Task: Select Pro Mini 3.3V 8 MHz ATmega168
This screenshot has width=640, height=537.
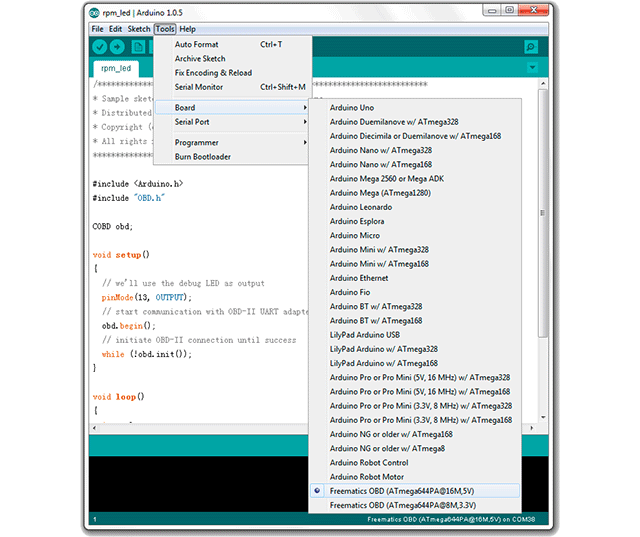Action: click(415, 420)
